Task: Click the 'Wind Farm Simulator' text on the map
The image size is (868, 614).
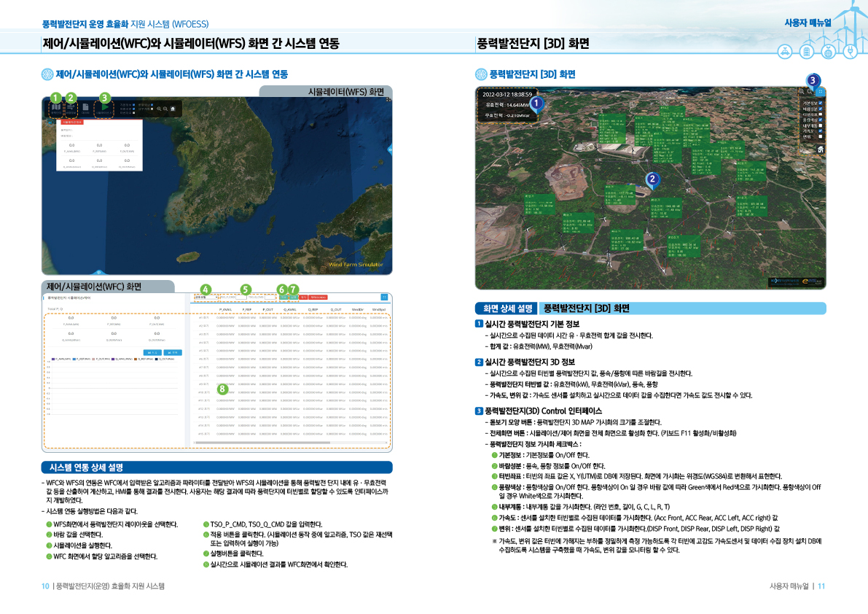Action: [x=356, y=265]
